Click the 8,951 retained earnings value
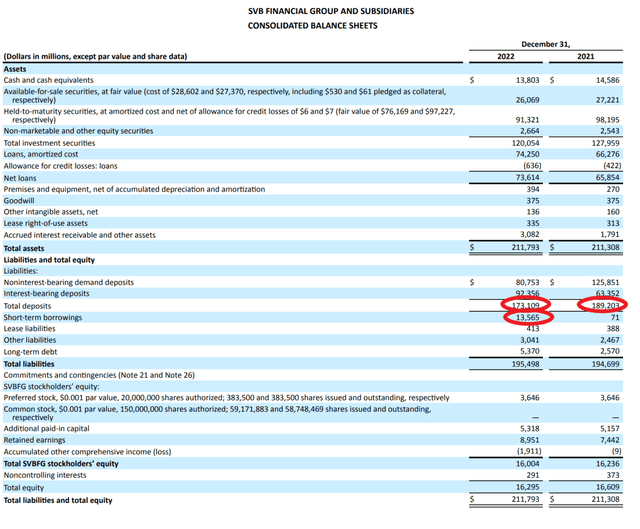Screen dimensions: 640x529 click(x=529, y=440)
